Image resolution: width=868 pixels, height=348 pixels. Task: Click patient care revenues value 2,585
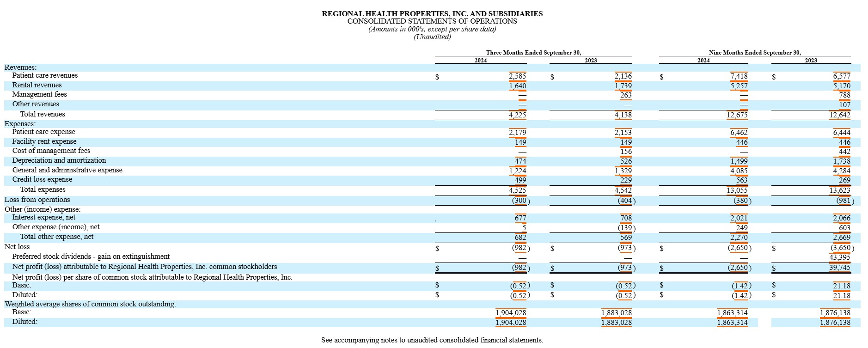pyautogui.click(x=517, y=76)
